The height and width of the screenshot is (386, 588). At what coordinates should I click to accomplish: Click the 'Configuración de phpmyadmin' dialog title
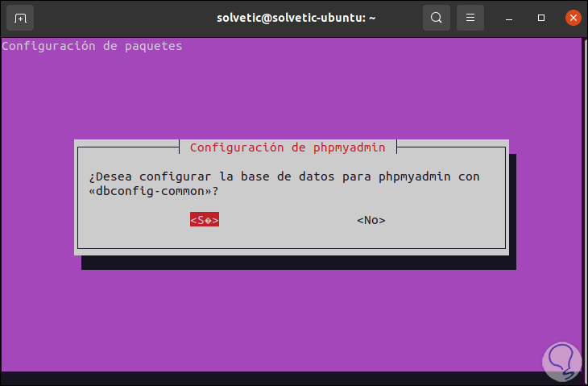click(288, 147)
